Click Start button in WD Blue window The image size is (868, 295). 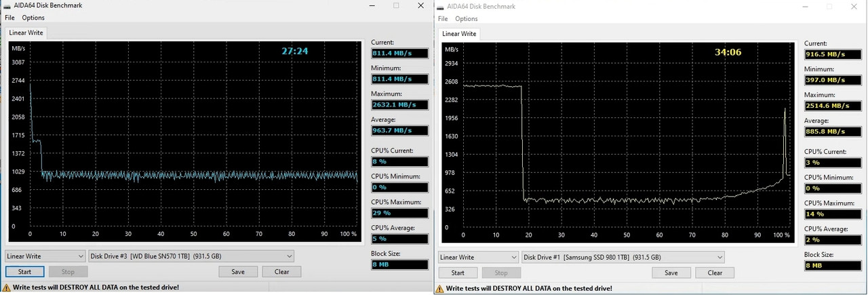[24, 271]
